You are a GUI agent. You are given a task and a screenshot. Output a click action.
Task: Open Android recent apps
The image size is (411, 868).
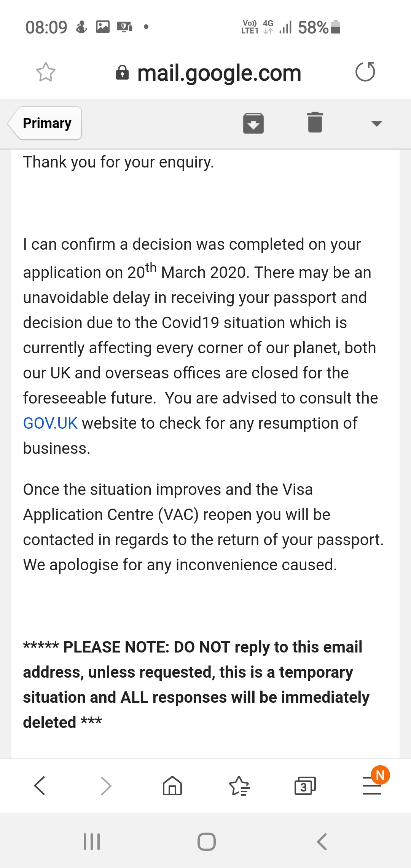click(92, 842)
